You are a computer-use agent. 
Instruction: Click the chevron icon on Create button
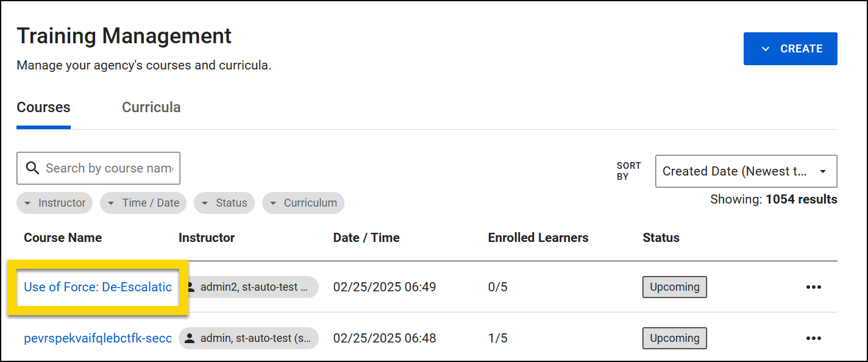tap(766, 49)
